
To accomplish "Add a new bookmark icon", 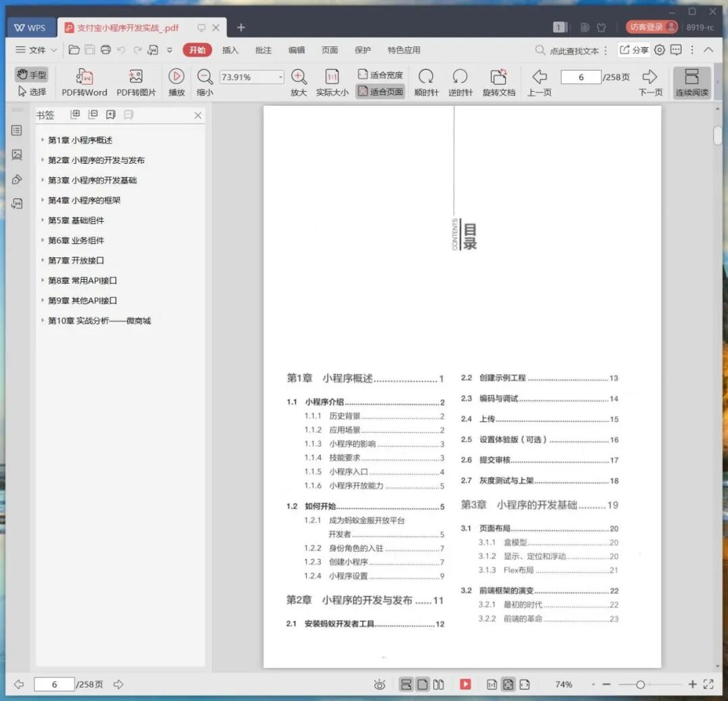I will point(111,114).
